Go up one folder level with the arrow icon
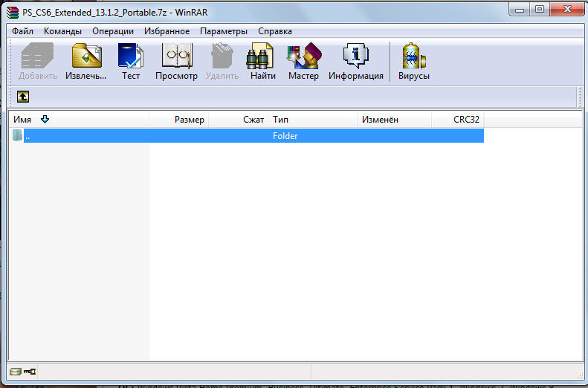This screenshot has width=588, height=388. pos(23,97)
